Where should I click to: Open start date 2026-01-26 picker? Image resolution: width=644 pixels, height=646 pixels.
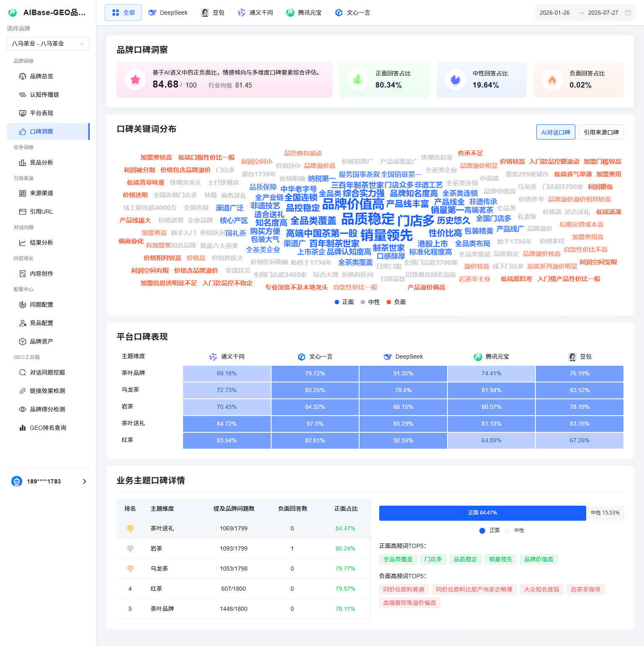tap(555, 13)
